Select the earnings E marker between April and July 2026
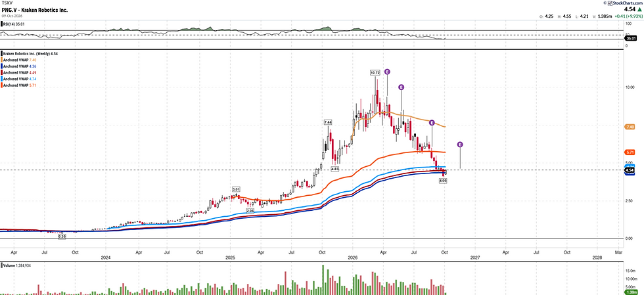This screenshot has width=644, height=295. [x=402, y=87]
